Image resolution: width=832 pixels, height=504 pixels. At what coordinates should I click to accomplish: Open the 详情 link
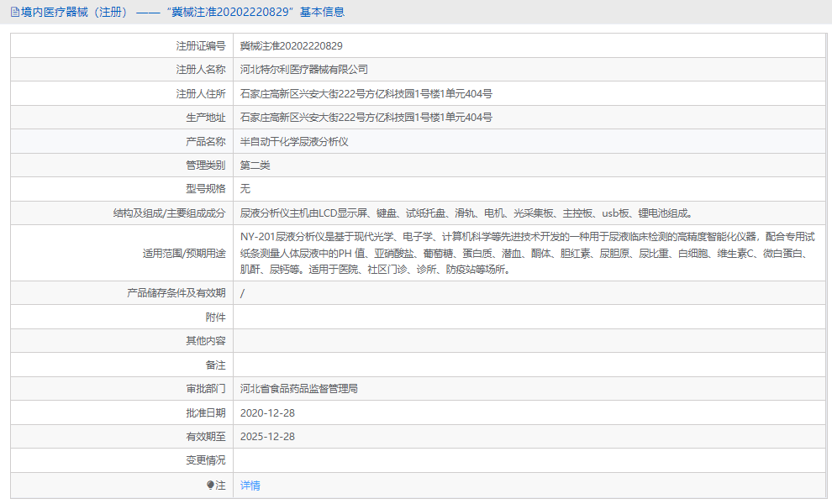(250, 485)
